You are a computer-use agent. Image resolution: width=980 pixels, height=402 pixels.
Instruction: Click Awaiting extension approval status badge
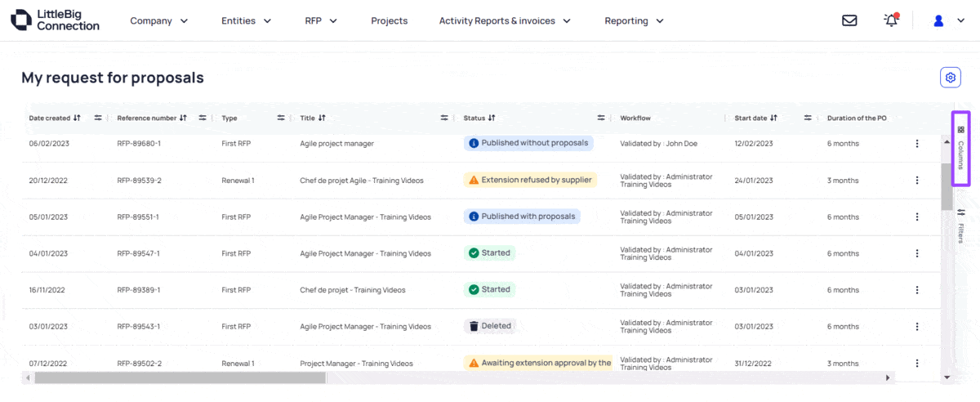538,363
